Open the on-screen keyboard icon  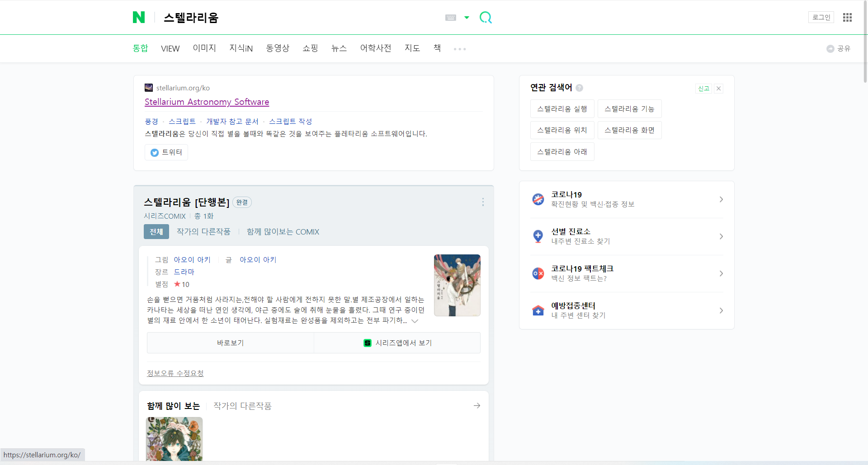(451, 18)
